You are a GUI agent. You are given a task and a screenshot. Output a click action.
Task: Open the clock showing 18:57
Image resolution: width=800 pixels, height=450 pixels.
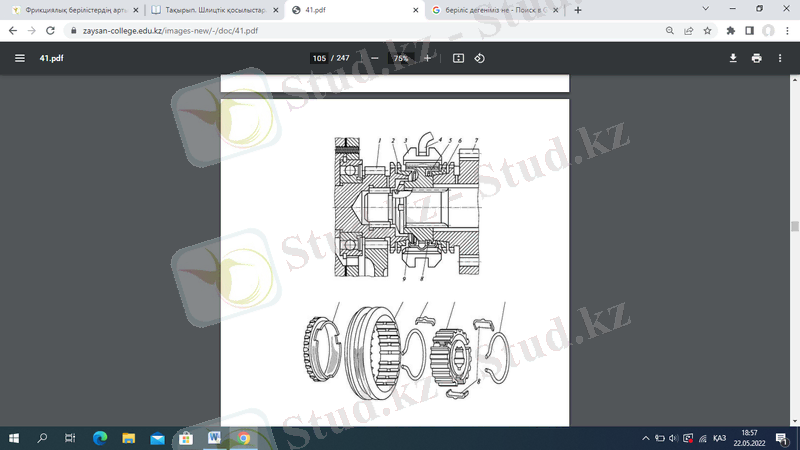coord(749,438)
